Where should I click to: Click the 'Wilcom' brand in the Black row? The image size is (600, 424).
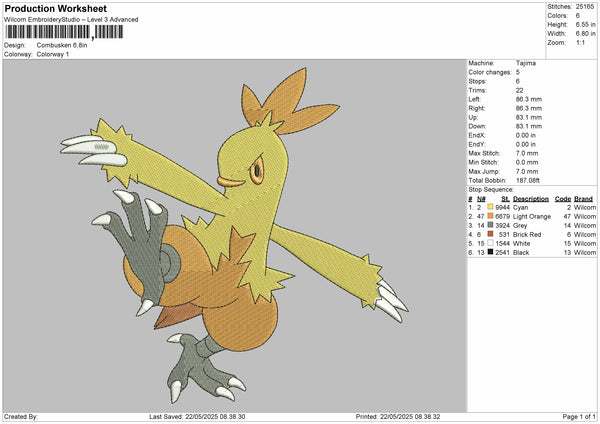[x=585, y=253]
